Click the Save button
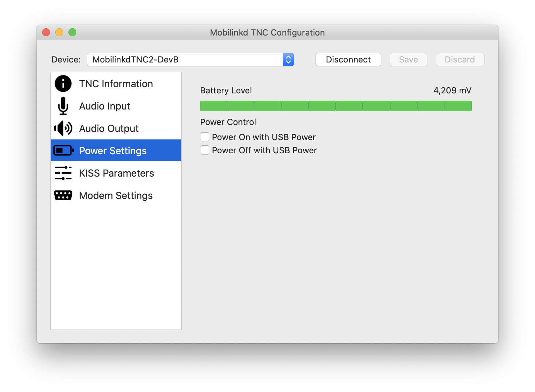The width and height of the screenshot is (535, 392). click(408, 60)
